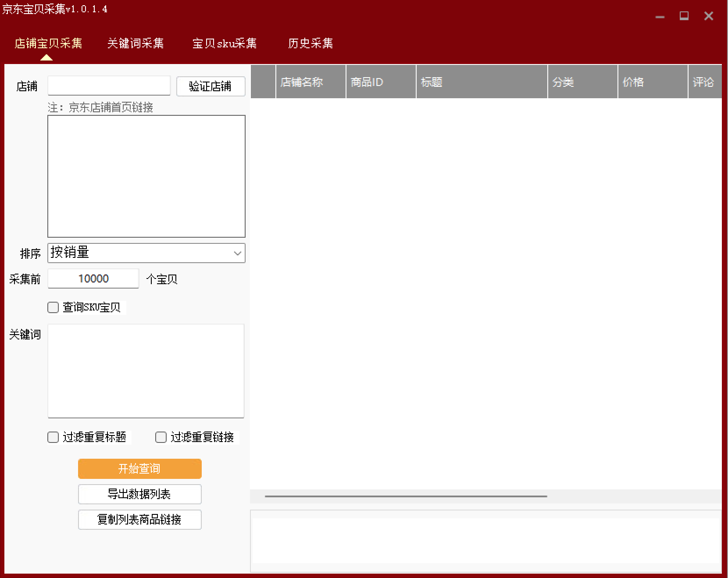Click the 商品ID column header
728x578 pixels.
[381, 82]
